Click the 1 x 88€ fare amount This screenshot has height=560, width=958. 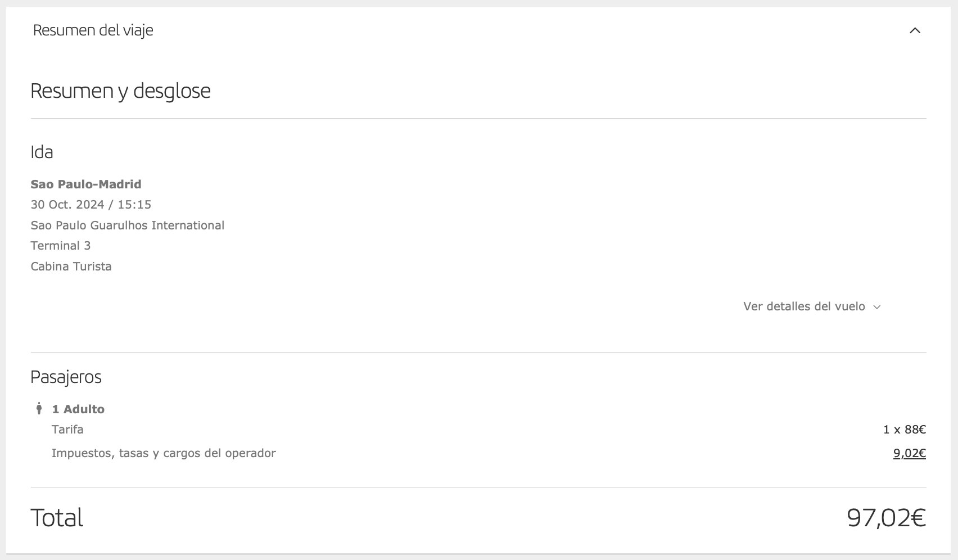905,430
